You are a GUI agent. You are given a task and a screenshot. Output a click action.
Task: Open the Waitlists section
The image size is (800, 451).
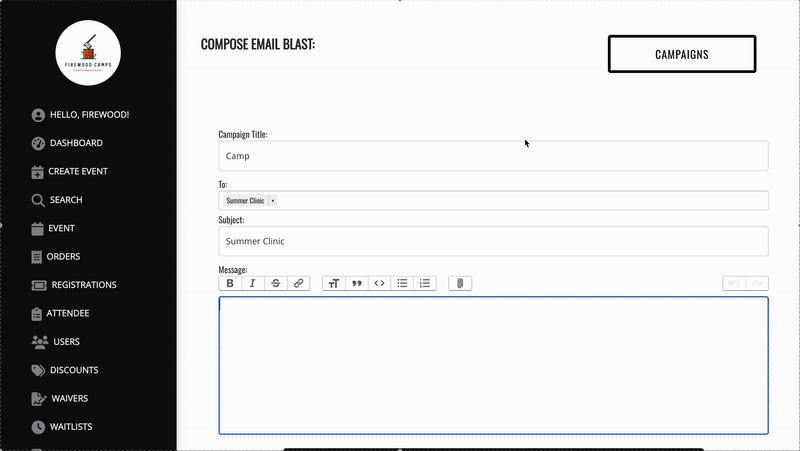pyautogui.click(x=71, y=427)
